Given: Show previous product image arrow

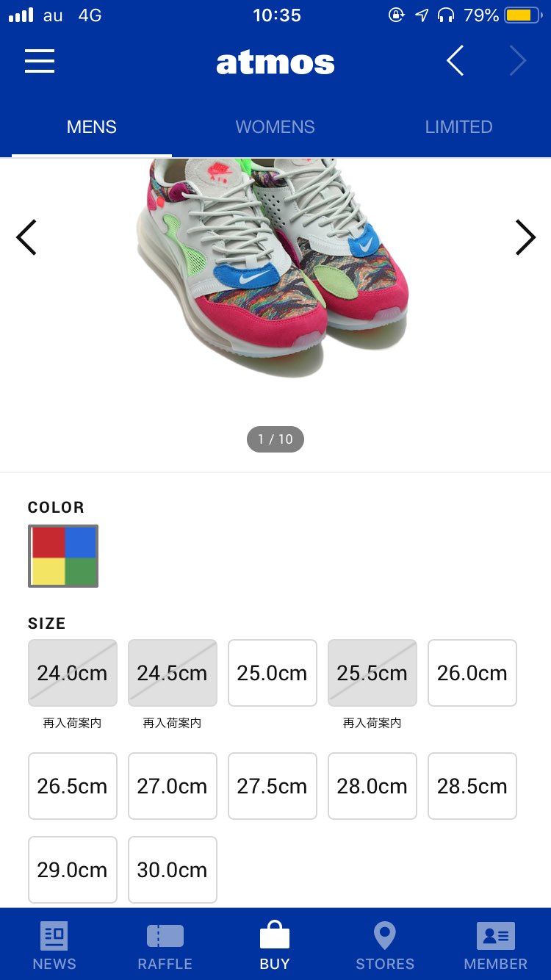Looking at the screenshot, I should point(26,237).
